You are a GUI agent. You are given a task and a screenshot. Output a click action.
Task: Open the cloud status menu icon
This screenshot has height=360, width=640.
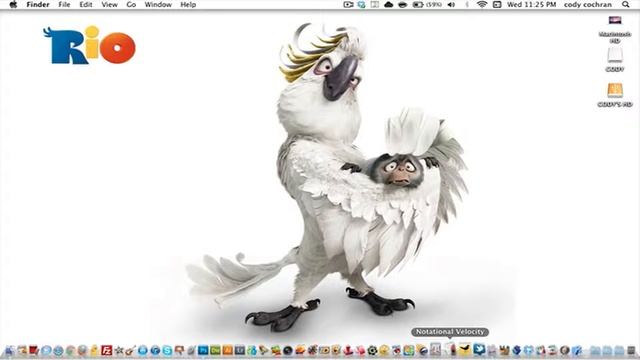tap(389, 5)
